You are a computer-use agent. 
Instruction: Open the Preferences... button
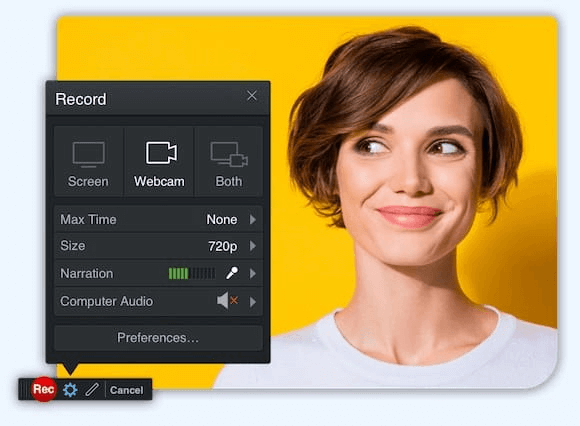point(158,338)
